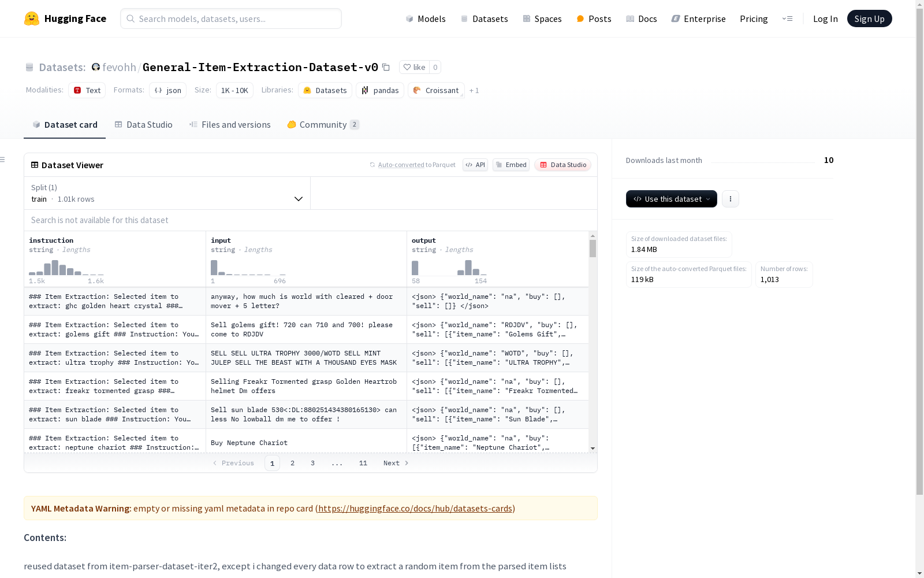Viewport: 924px width, 578px height.
Task: Click the instruction column lengths histogram
Action: pos(66,268)
